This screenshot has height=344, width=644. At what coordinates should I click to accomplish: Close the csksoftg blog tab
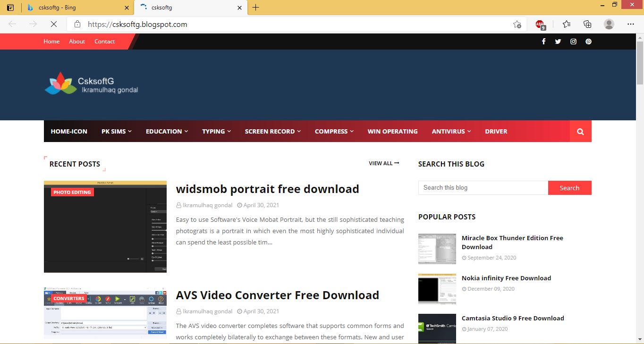point(239,8)
